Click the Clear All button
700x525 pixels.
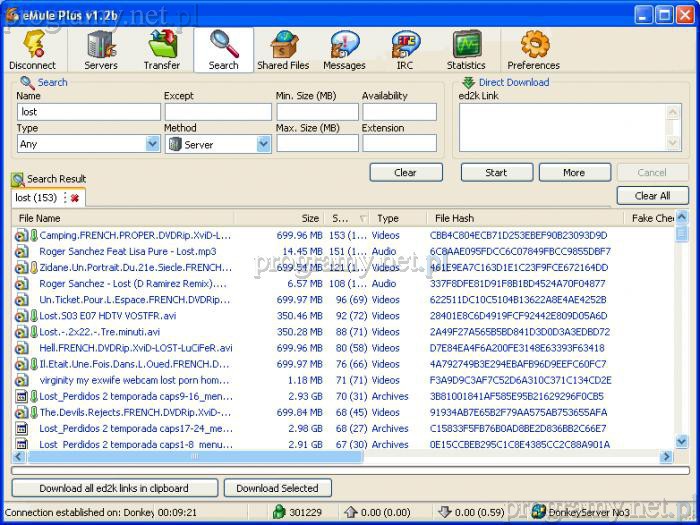tap(652, 196)
